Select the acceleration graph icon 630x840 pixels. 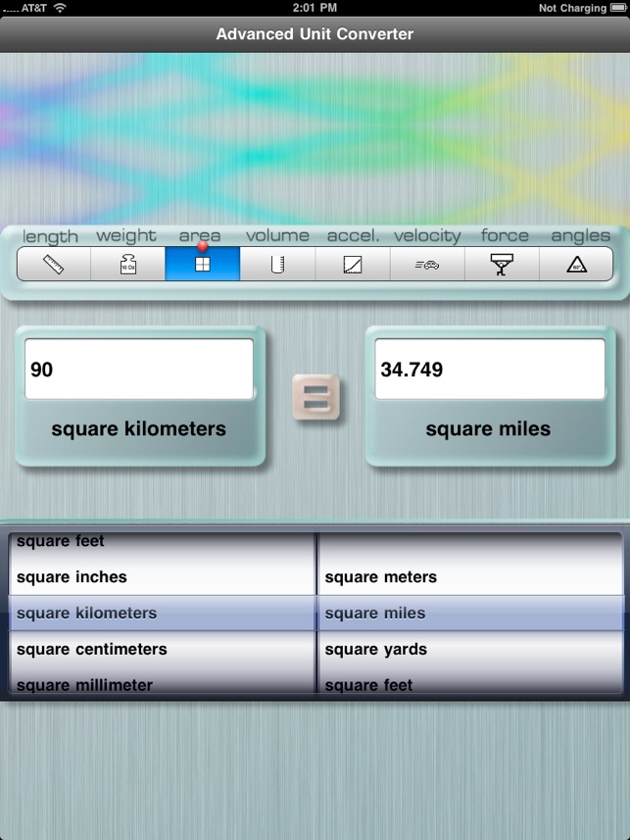click(353, 264)
